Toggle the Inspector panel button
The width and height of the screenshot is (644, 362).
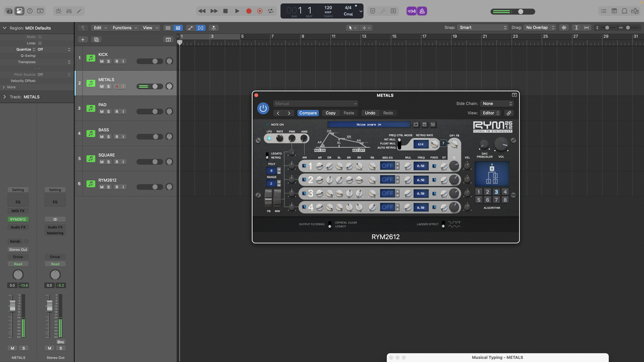point(19,11)
